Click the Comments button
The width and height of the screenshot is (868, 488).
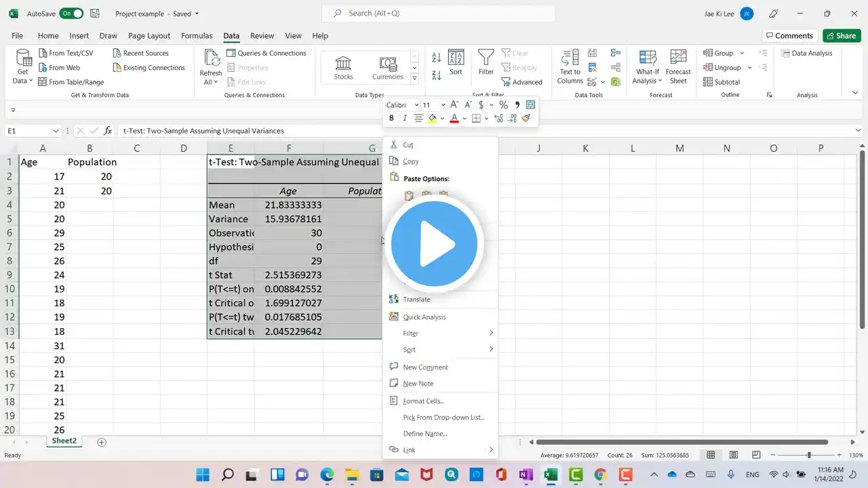(789, 36)
